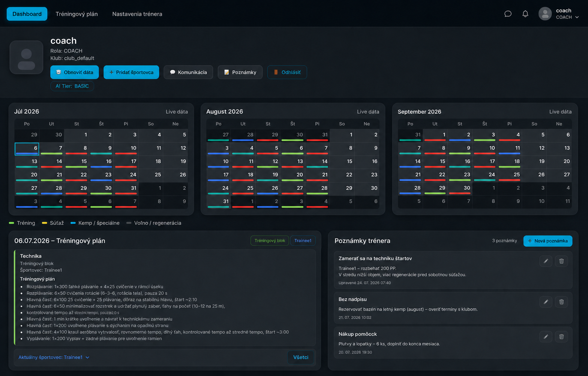The height and width of the screenshot is (376, 588).
Task: Select September 3 in the September 2026 calendar
Action: (484, 135)
